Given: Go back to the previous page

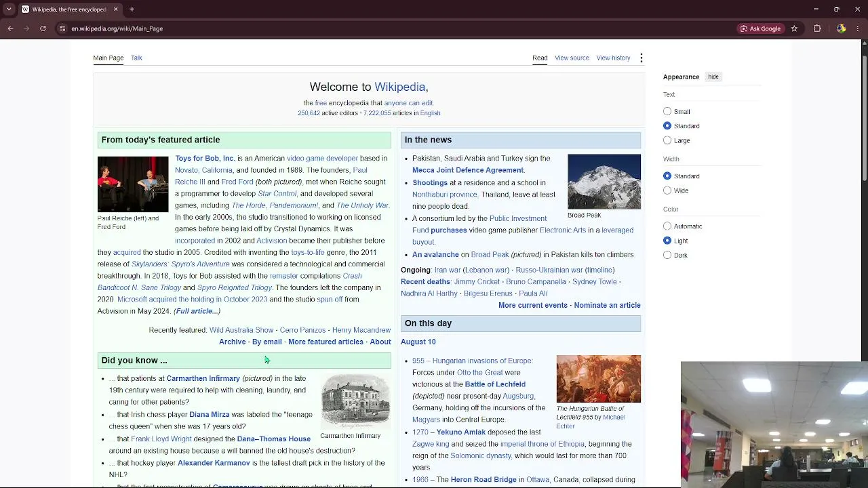Looking at the screenshot, I should coord(10,28).
